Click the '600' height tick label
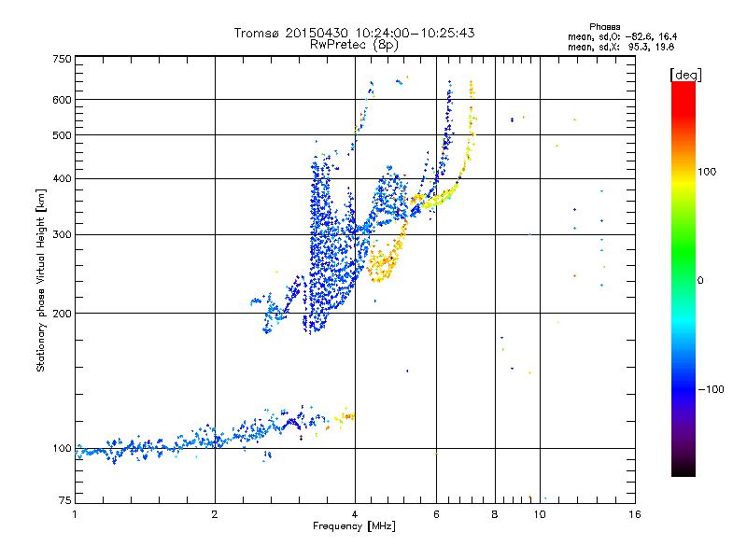 click(x=63, y=100)
